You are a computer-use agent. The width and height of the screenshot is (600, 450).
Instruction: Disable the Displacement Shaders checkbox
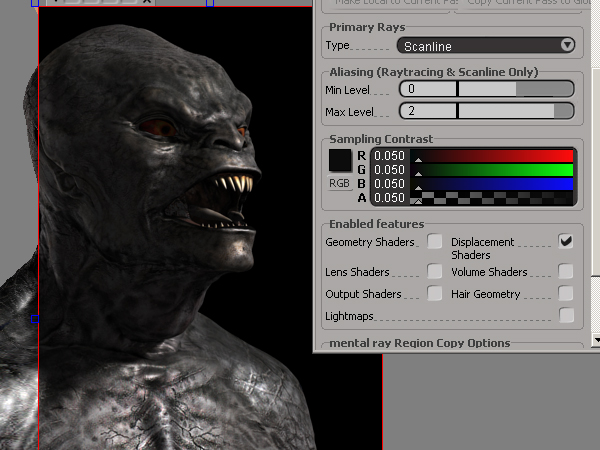[566, 241]
